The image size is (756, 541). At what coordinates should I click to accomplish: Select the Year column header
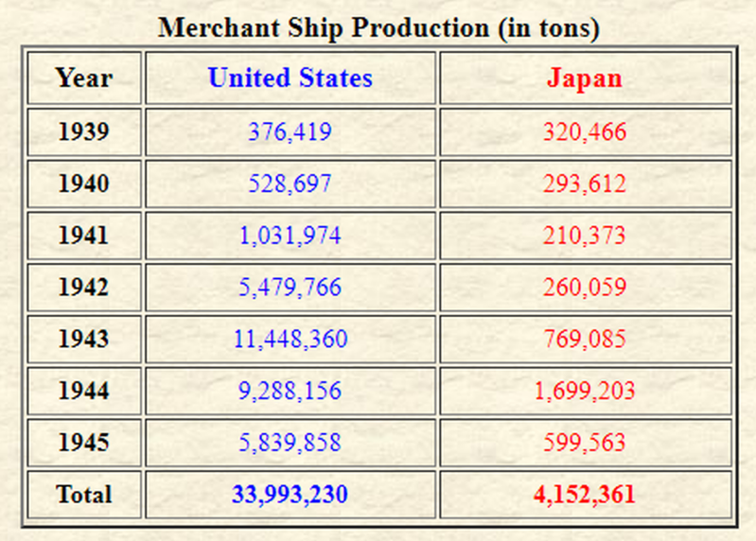84,78
